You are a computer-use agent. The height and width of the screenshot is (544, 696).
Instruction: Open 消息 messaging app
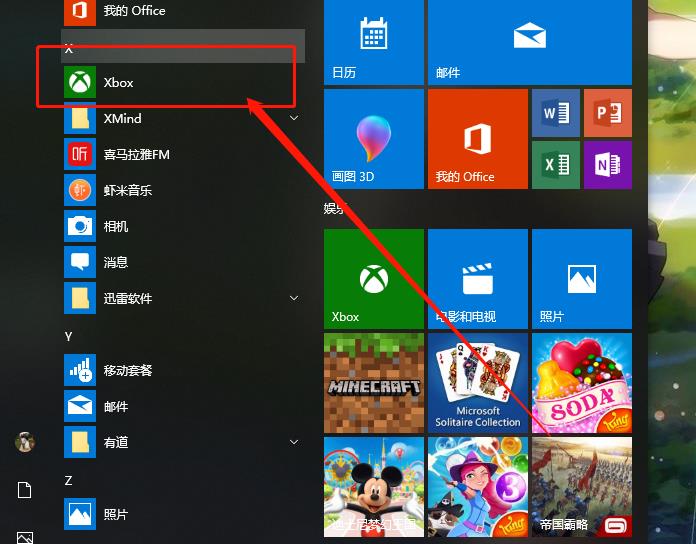[116, 262]
